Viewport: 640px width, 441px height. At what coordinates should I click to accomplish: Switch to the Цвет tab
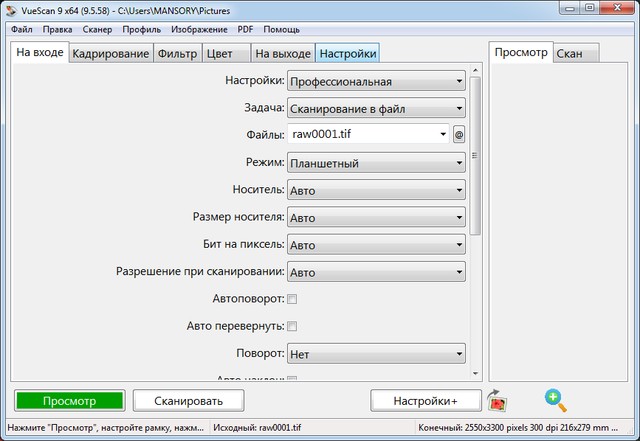226,53
